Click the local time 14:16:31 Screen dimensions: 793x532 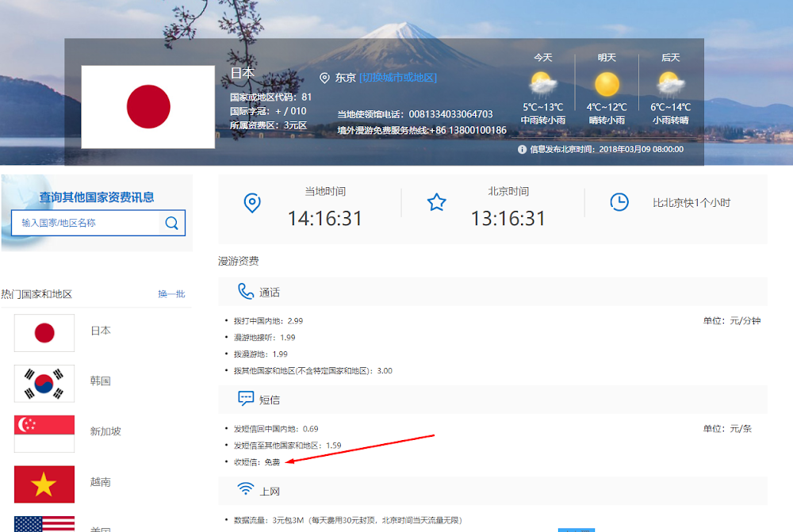click(324, 219)
